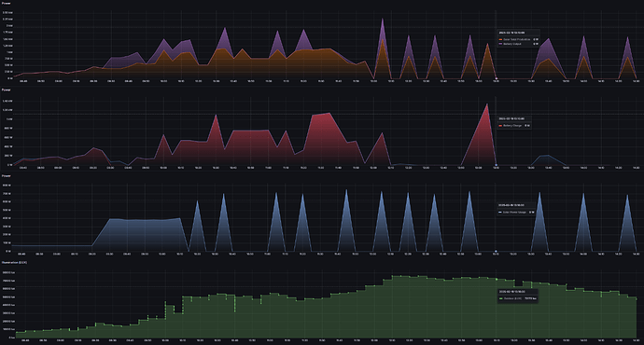Open the Power title of the battery charge panel

[x=7, y=90]
